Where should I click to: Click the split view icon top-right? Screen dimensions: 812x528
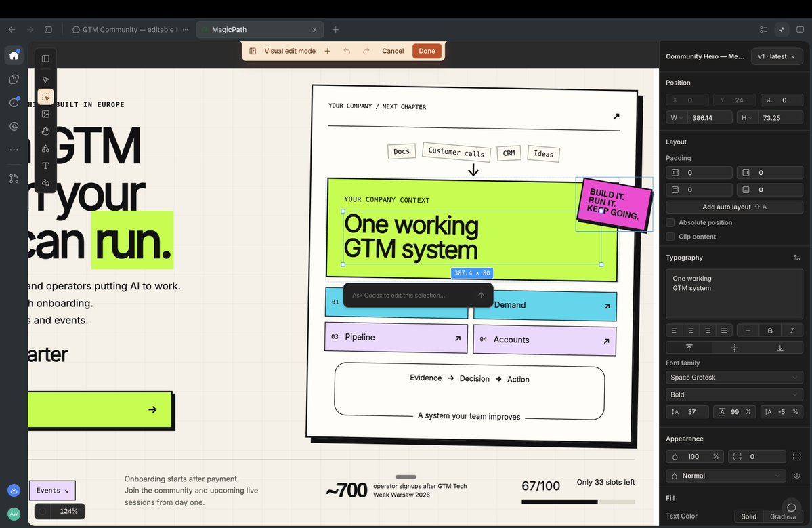pyautogui.click(x=800, y=30)
